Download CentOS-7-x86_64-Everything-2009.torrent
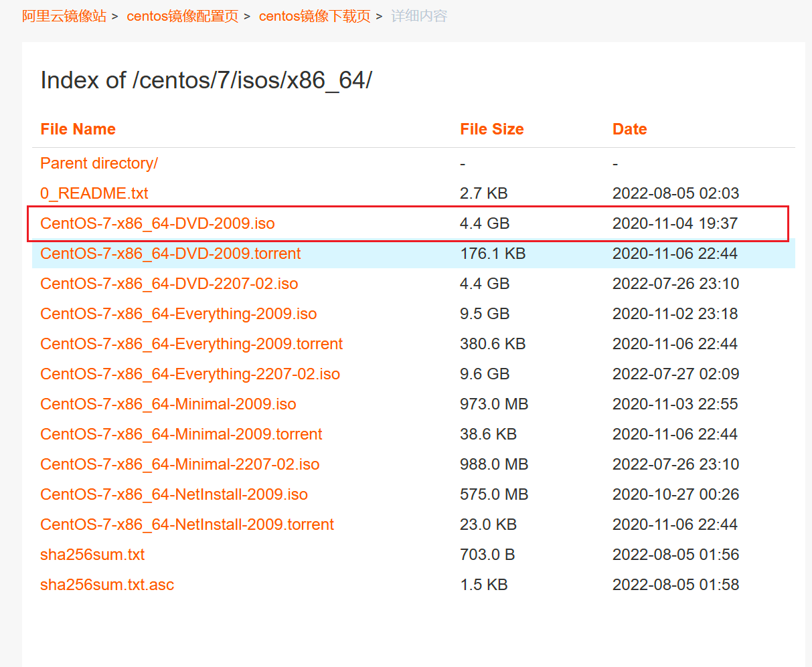Viewport: 812px width, 667px height. (191, 344)
